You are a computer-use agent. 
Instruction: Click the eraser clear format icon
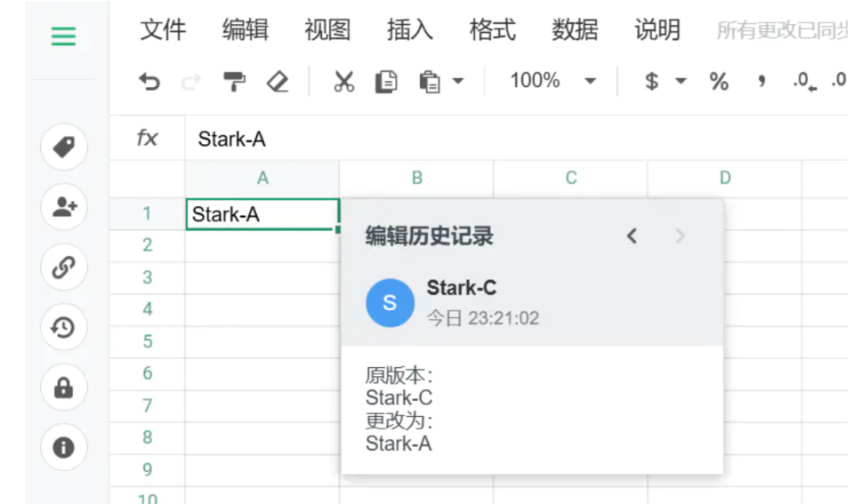[278, 82]
